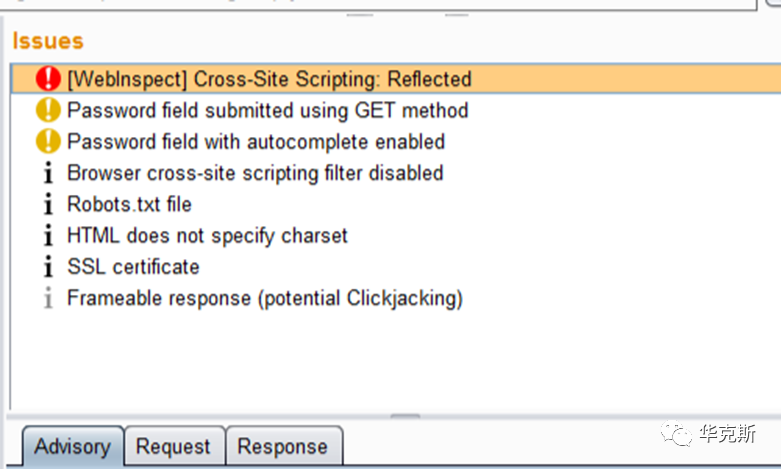The width and height of the screenshot is (781, 469).
Task: Click info icon beside Browser cross-site scripting filter
Action: tap(48, 173)
